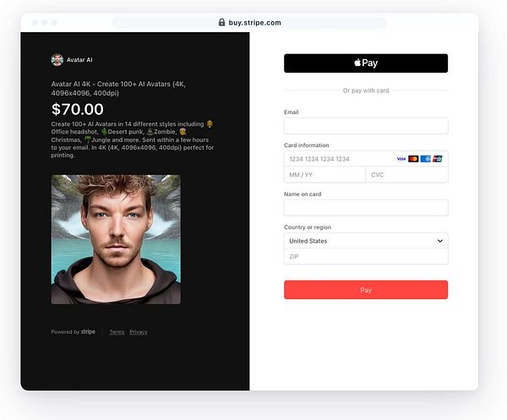507x420 pixels.
Task: Click the United States dropdown chevron
Action: coord(439,241)
